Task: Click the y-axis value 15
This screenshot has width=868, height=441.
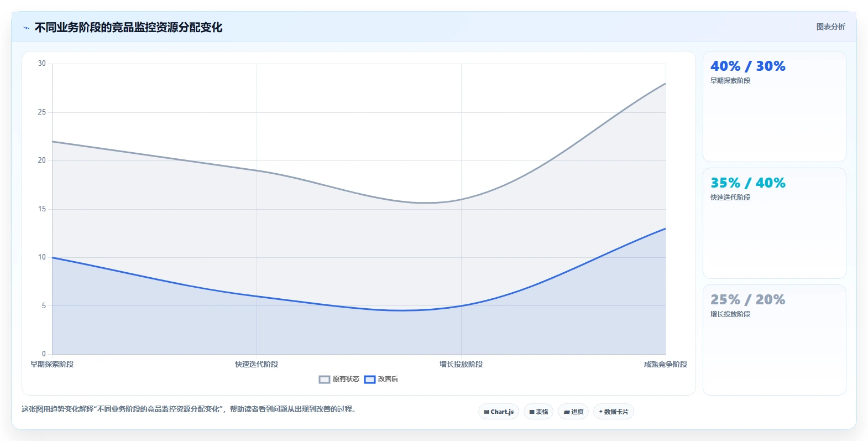Action: (x=42, y=209)
